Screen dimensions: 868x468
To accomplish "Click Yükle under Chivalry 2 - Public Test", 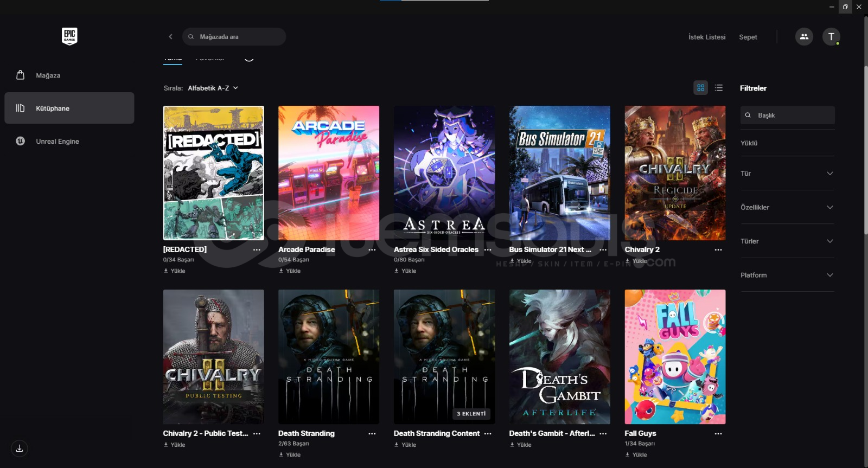I will click(x=175, y=445).
